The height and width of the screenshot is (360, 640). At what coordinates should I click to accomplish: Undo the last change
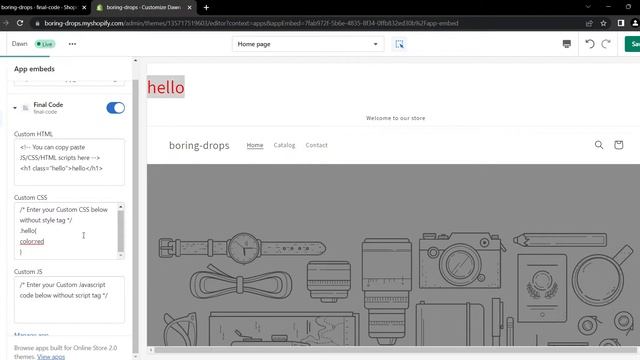(x=590, y=44)
